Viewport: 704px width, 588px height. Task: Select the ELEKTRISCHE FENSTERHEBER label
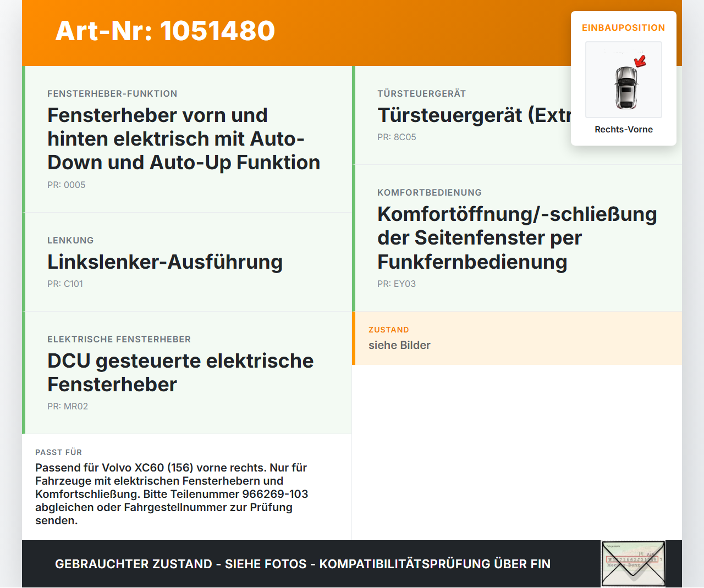pos(119,339)
